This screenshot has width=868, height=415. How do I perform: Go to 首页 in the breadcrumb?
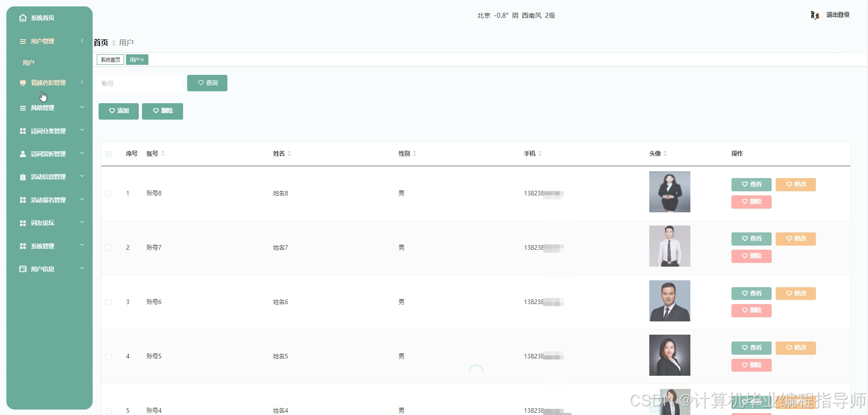[x=101, y=42]
